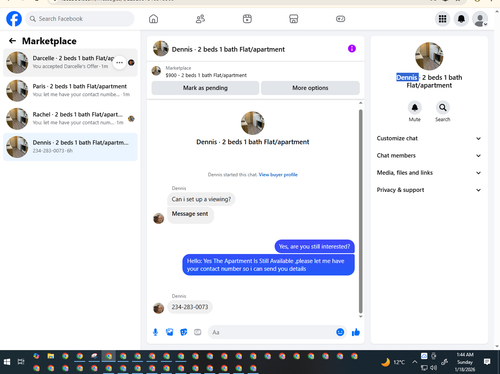Open the emoji picker

coord(340,332)
